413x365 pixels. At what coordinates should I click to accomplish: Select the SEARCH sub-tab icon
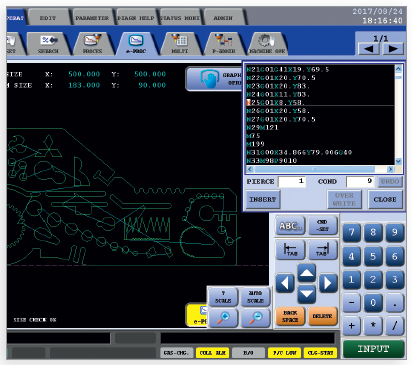(x=48, y=44)
